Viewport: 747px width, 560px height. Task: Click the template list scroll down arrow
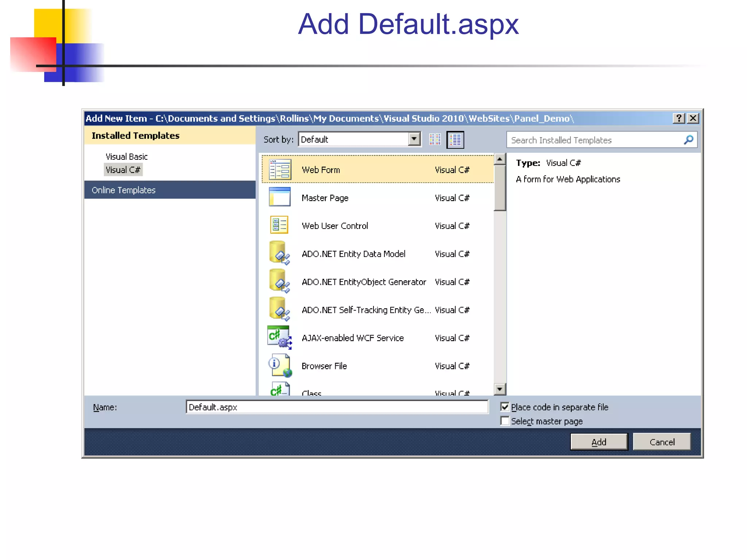pyautogui.click(x=500, y=389)
